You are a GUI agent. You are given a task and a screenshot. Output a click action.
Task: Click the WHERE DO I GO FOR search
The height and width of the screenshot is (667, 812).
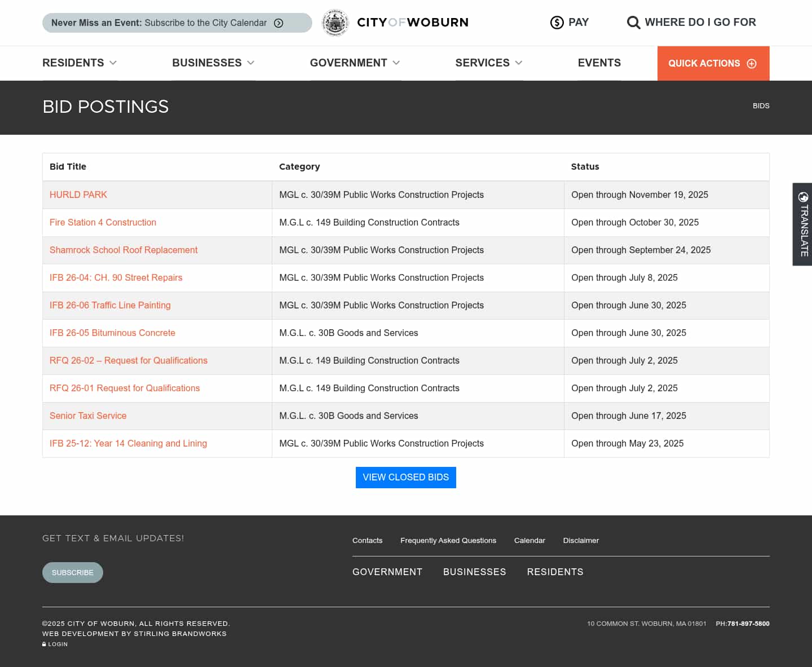(x=700, y=22)
